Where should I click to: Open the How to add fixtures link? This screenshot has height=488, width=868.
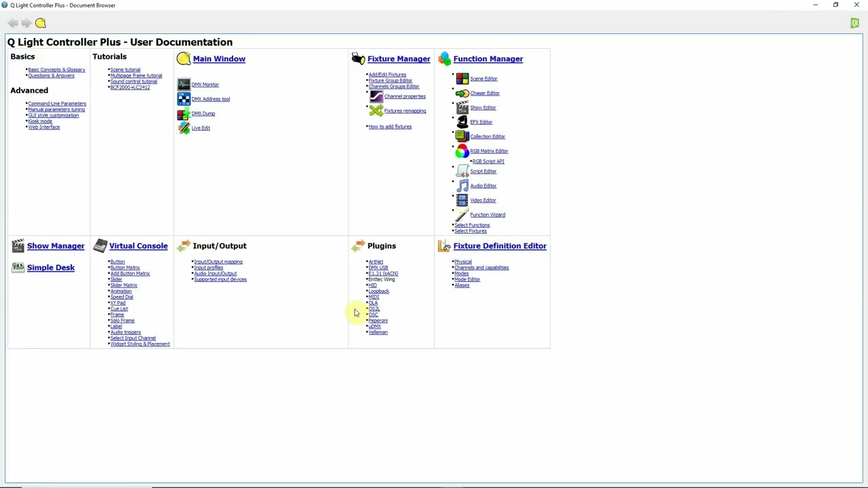(x=390, y=127)
